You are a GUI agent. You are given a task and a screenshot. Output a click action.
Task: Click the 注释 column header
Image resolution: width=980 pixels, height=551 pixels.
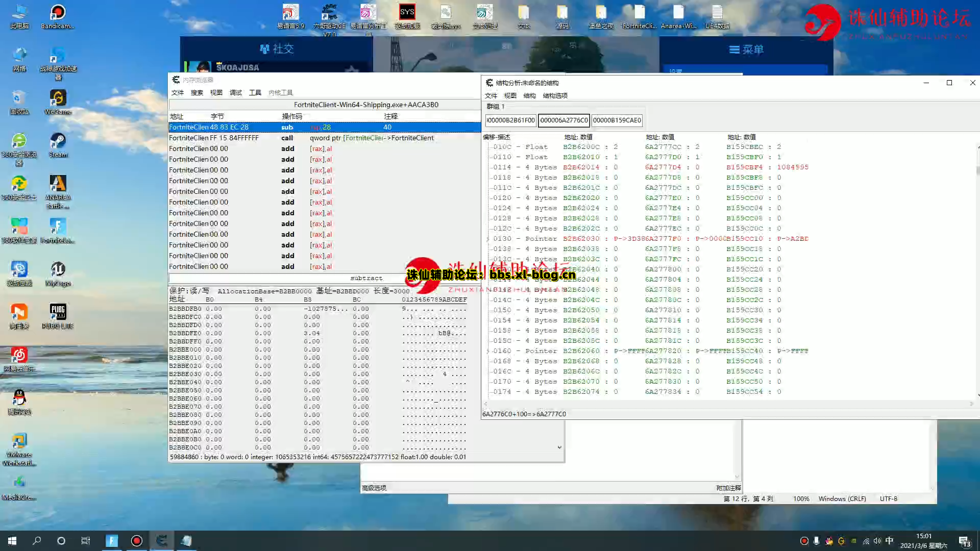coord(391,116)
